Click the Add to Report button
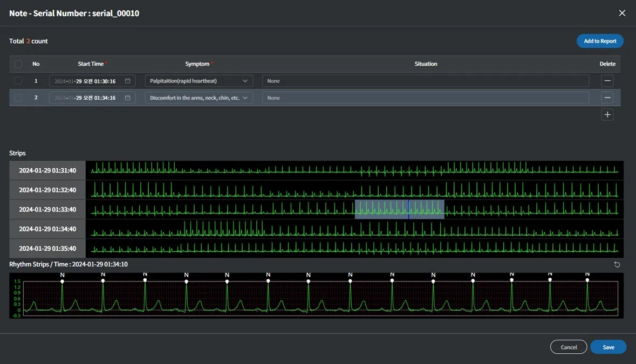 pyautogui.click(x=600, y=41)
